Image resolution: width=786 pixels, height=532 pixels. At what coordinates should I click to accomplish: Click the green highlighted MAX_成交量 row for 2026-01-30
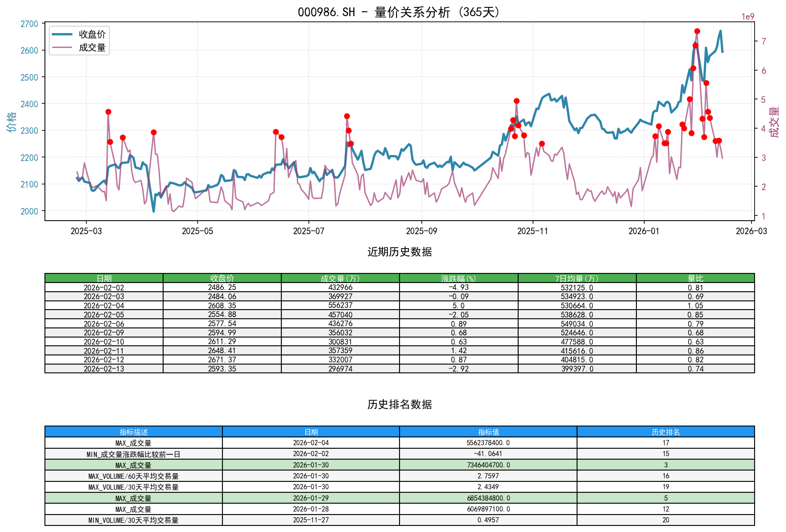tap(393, 465)
